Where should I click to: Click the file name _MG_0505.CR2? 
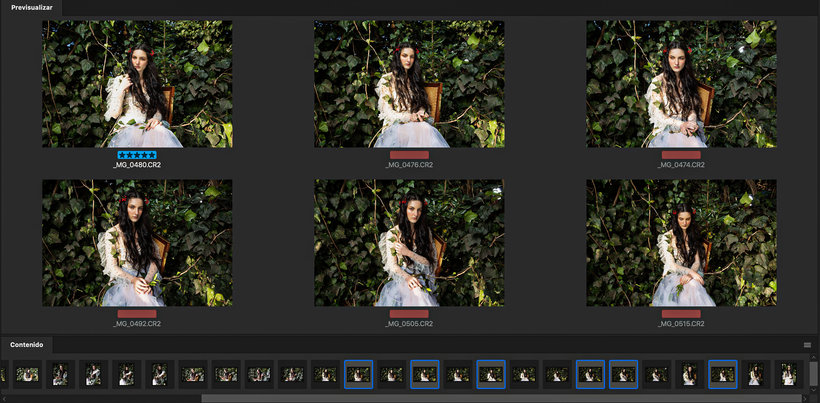click(409, 324)
